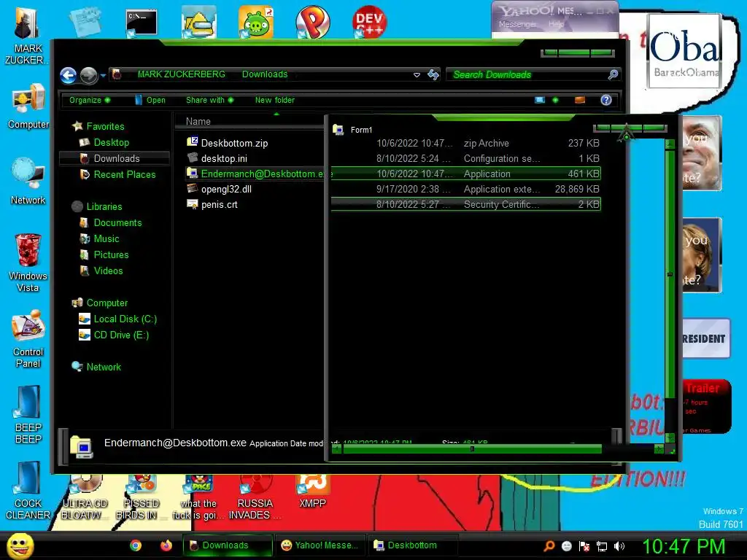
Task: Launch DEV C++ desktop shortcut
Action: pyautogui.click(x=370, y=21)
